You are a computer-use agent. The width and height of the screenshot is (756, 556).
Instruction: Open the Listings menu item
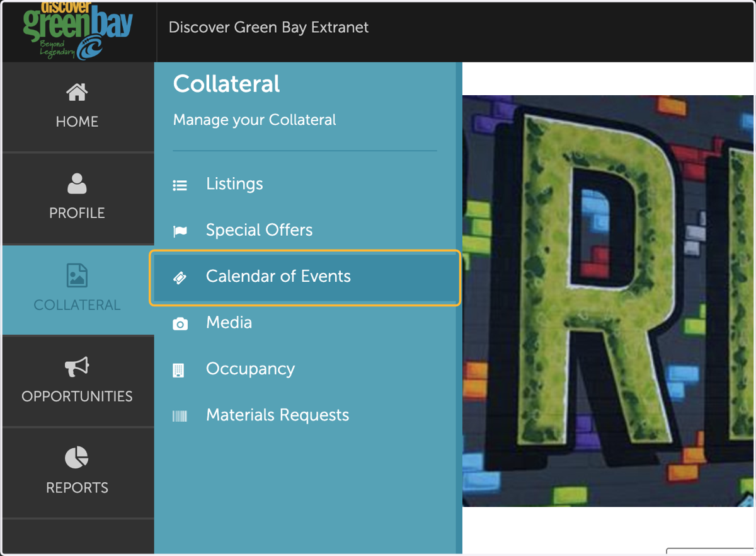click(234, 184)
